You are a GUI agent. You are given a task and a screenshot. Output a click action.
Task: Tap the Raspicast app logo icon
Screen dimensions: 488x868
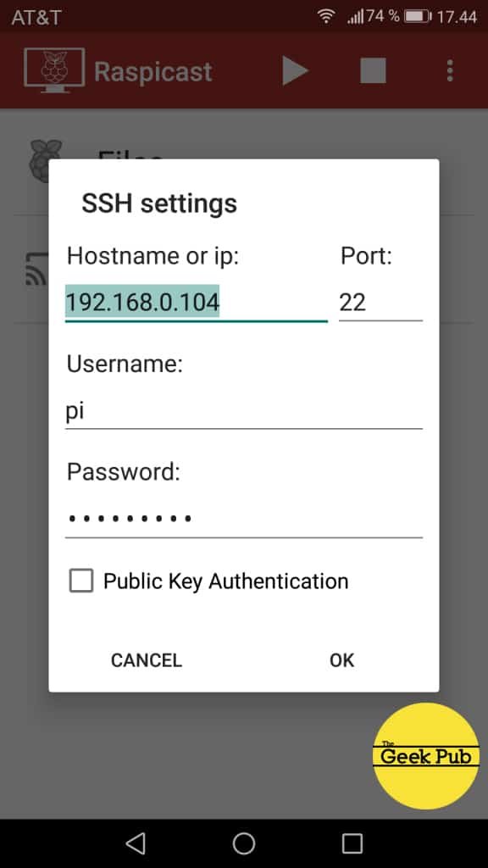[x=54, y=70]
